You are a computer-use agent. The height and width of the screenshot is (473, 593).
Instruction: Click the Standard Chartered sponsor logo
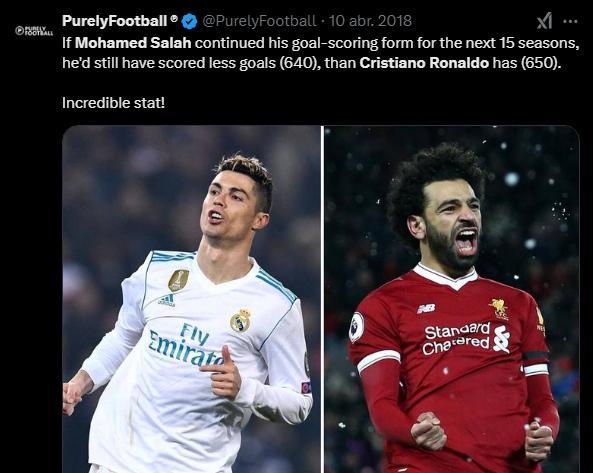(x=466, y=338)
